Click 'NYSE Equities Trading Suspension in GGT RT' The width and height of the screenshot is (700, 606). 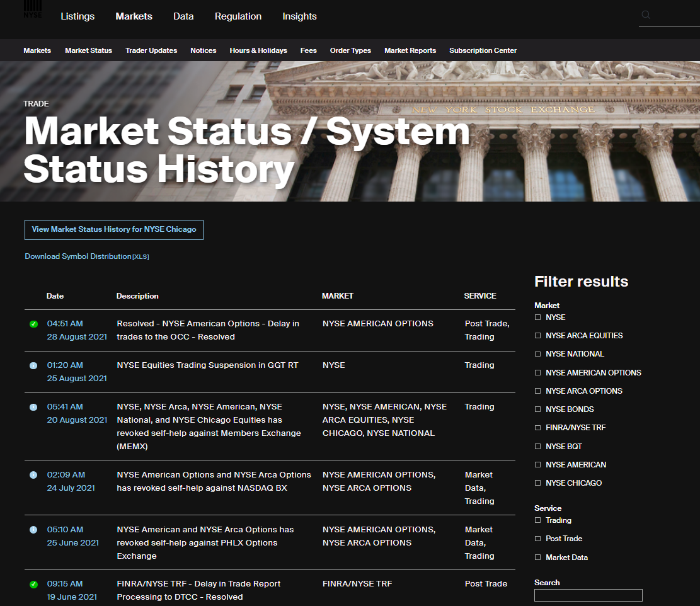[x=207, y=365]
